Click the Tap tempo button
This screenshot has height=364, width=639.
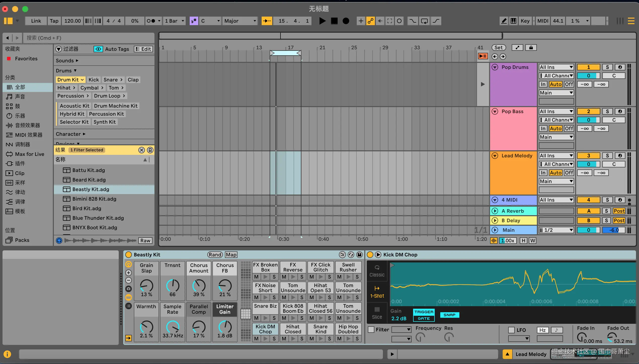point(54,21)
